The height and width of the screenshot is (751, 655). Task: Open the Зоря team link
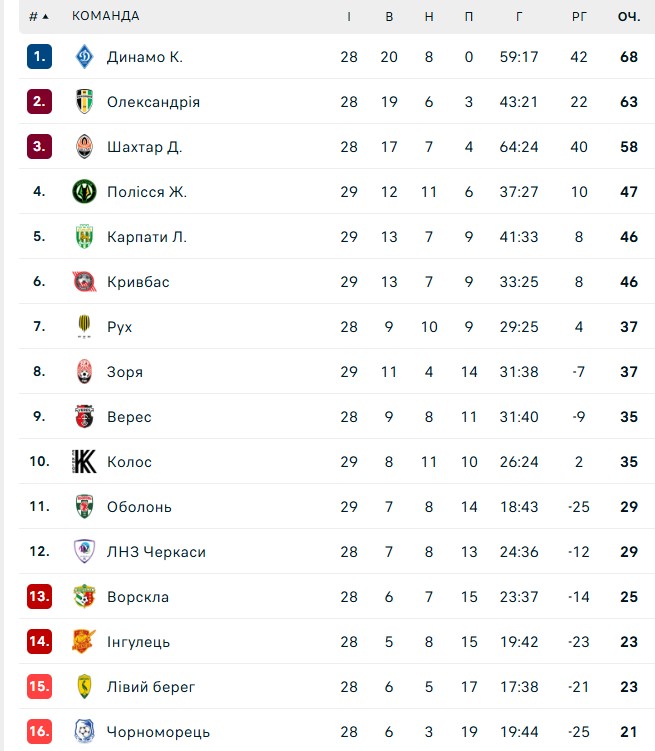(x=125, y=372)
